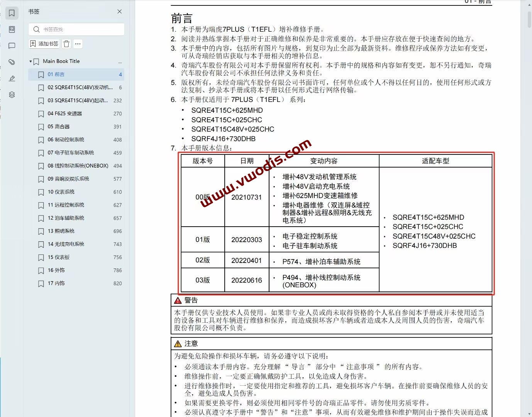Click the 书签查找 search field
Screen dimensions: 532x417
click(76, 29)
